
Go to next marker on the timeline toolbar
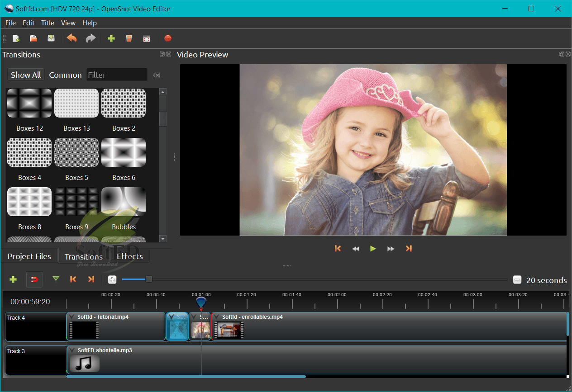[91, 279]
